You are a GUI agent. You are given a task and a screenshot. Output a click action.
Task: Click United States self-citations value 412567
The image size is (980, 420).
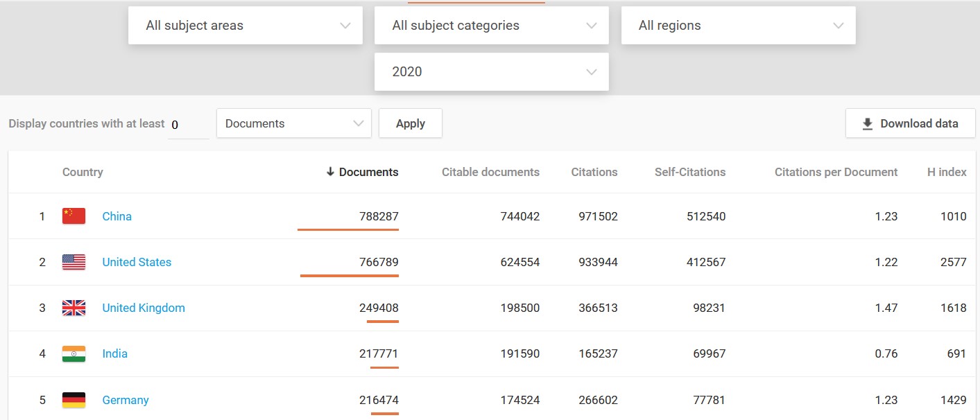(706, 262)
